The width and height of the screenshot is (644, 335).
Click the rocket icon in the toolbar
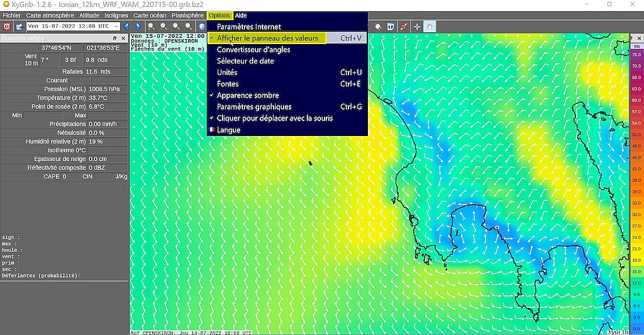[x=403, y=26]
